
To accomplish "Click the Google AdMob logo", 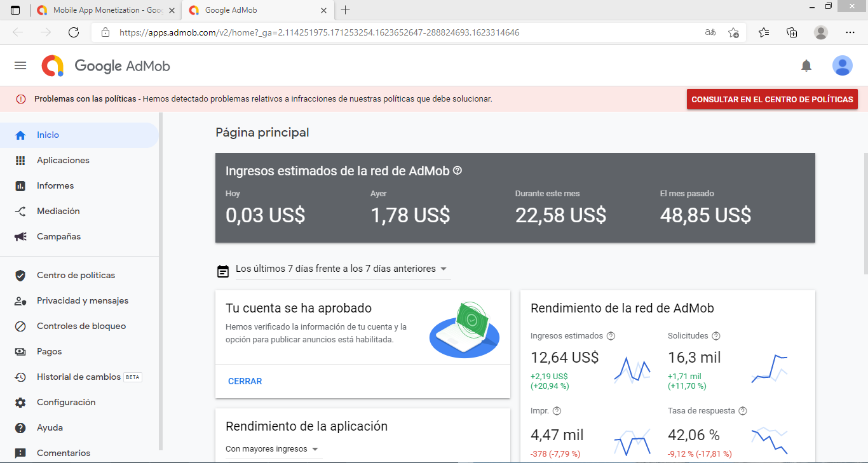I will click(x=106, y=65).
